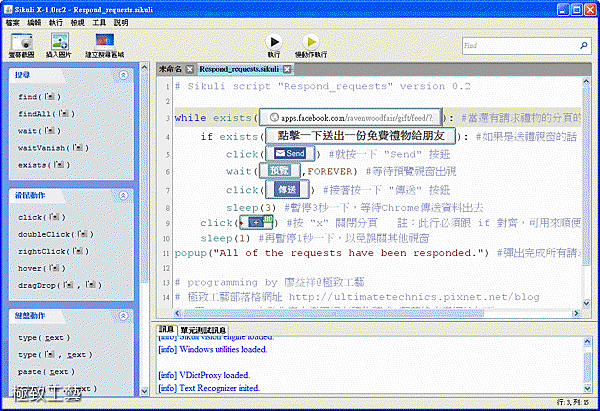The height and width of the screenshot is (411, 600).
Task: Open the 檔案 (File) menu
Action: (12, 23)
